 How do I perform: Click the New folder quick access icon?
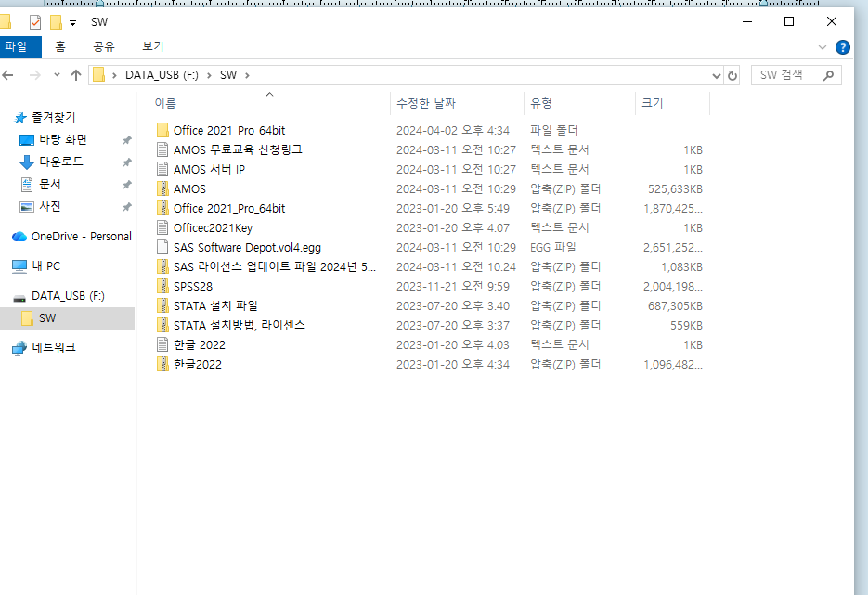(x=56, y=22)
